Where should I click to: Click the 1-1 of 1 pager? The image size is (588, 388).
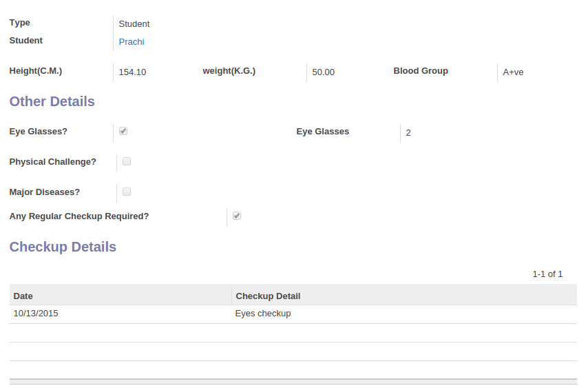pos(547,274)
